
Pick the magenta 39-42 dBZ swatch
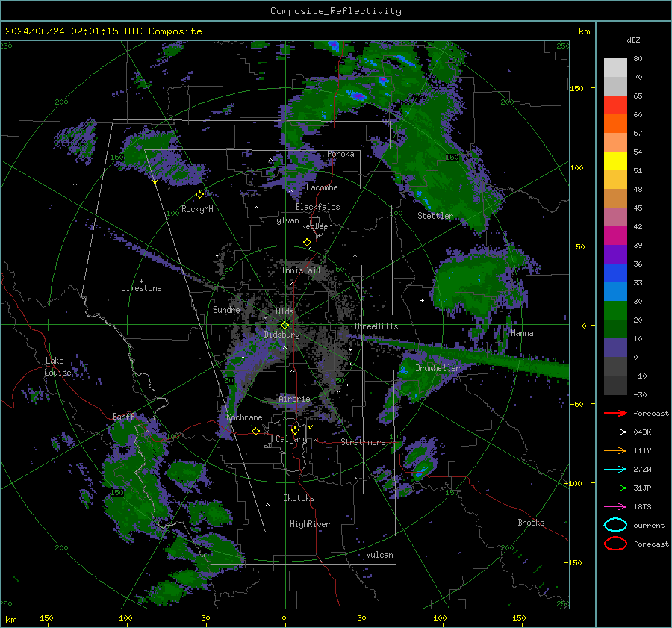(x=615, y=236)
